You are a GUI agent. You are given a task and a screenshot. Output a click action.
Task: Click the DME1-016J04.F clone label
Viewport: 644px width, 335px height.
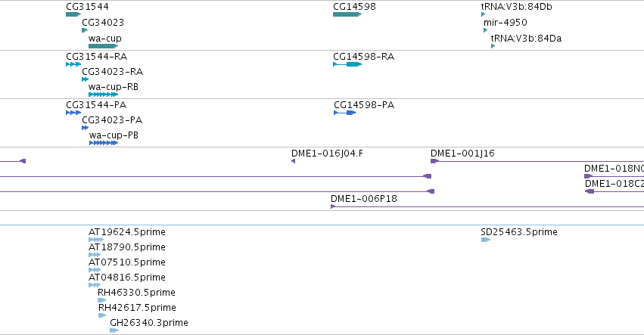click(x=328, y=154)
